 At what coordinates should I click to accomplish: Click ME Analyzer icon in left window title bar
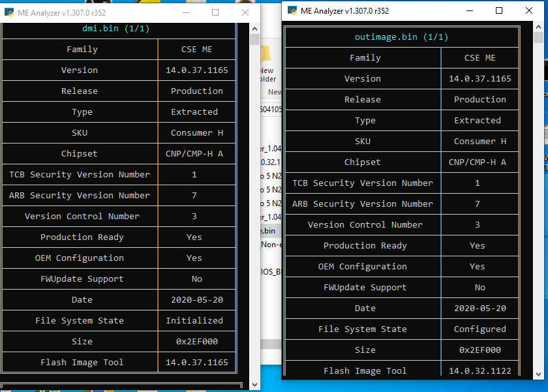[9, 12]
